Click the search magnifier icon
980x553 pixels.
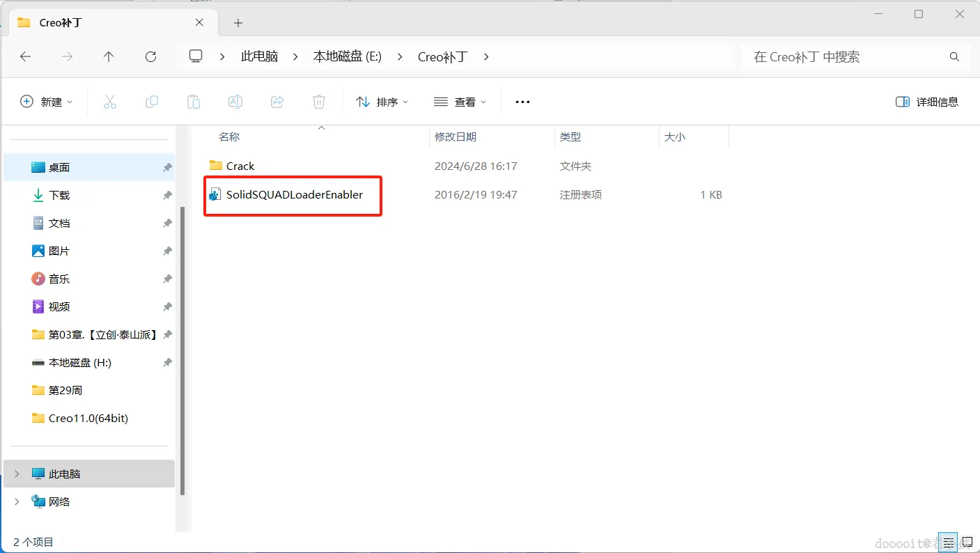pos(954,57)
